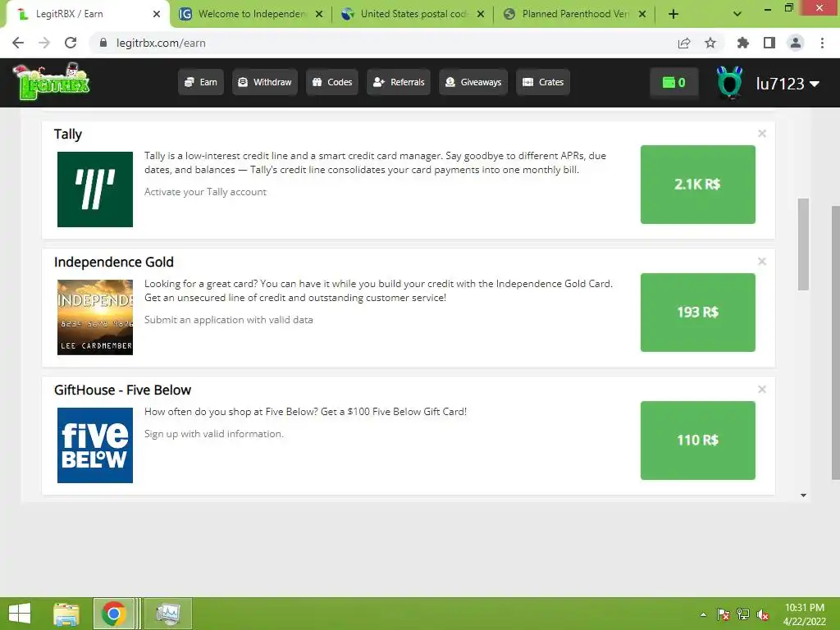This screenshot has height=630, width=840.
Task: Click the 2.1K R$ reward button
Action: tap(698, 185)
